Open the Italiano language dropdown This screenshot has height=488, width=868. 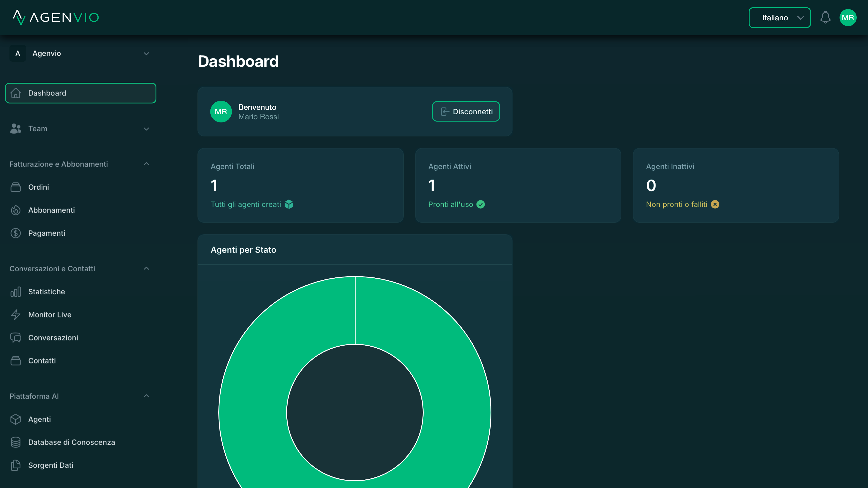pyautogui.click(x=779, y=18)
